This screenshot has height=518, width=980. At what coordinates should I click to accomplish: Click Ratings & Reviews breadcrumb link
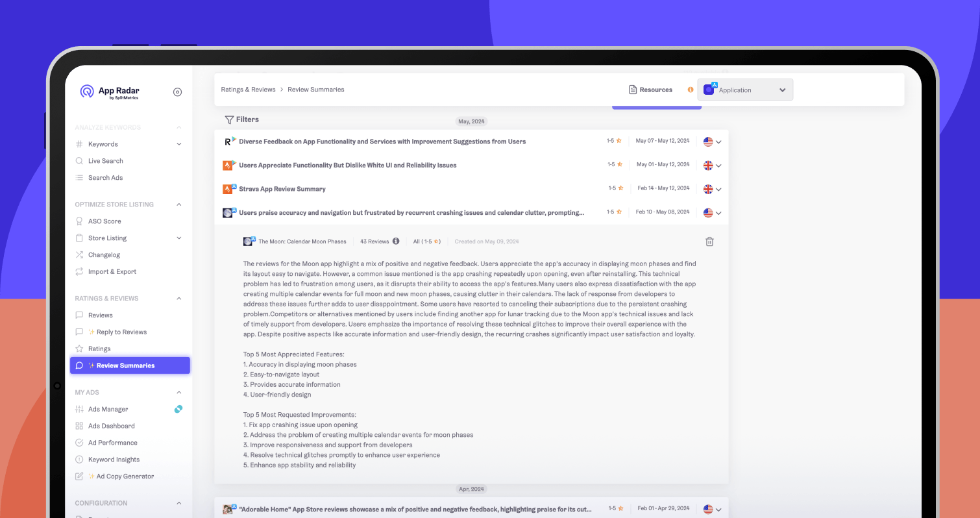[x=249, y=90]
